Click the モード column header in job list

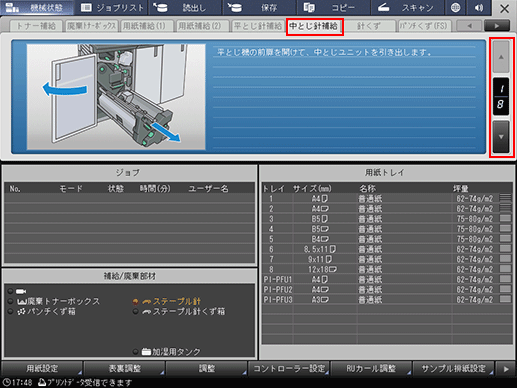click(71, 189)
